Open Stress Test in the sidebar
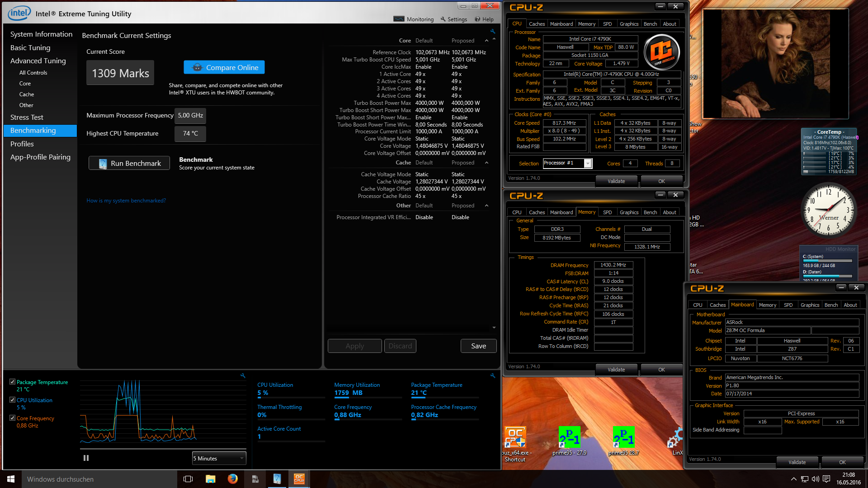The height and width of the screenshot is (488, 868). point(27,117)
